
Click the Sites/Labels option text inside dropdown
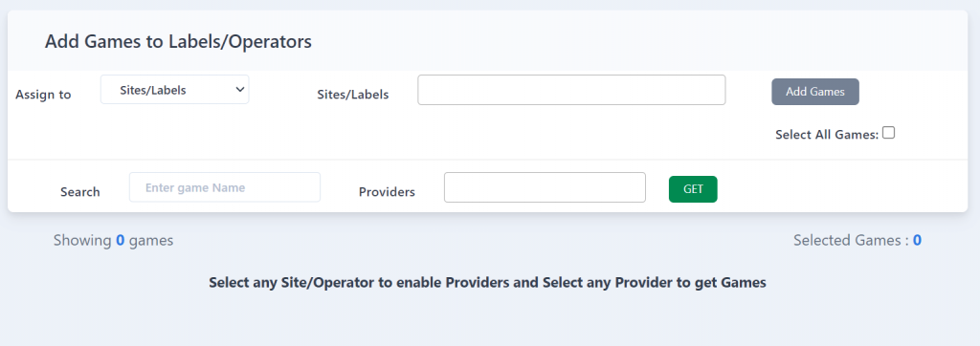click(153, 90)
